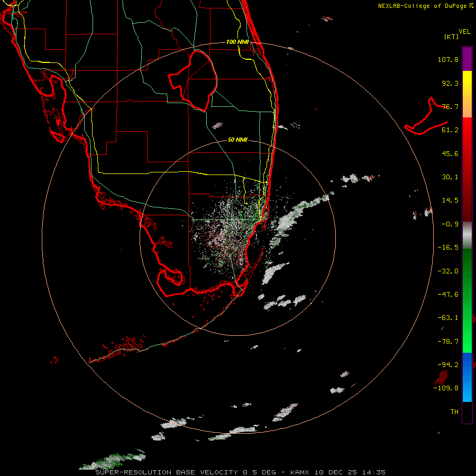Click the -0.9 value on velocity scale
This screenshot has height=476, width=476.
(x=450, y=224)
